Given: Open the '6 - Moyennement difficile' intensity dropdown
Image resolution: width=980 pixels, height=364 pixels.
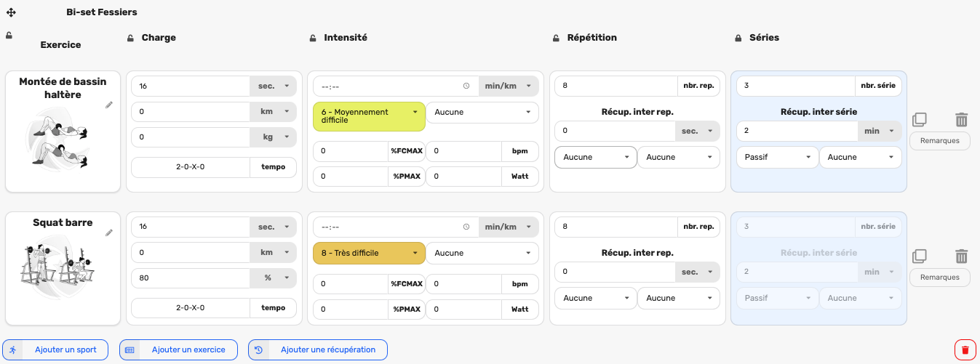Looking at the screenshot, I should point(369,116).
